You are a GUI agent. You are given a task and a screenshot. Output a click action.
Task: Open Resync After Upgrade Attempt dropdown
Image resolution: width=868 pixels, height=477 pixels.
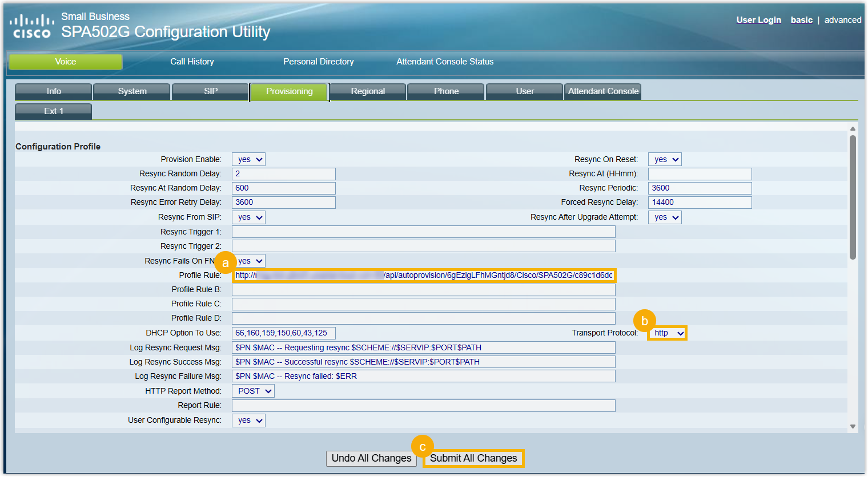pyautogui.click(x=665, y=217)
